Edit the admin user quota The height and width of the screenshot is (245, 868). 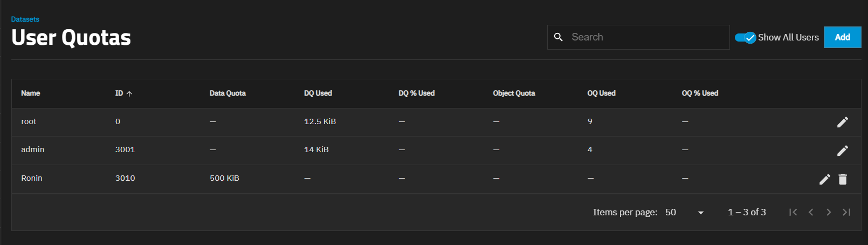point(843,151)
